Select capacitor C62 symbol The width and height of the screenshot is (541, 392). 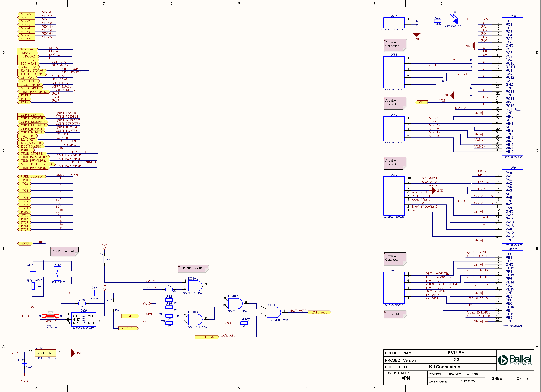[x=24, y=364]
